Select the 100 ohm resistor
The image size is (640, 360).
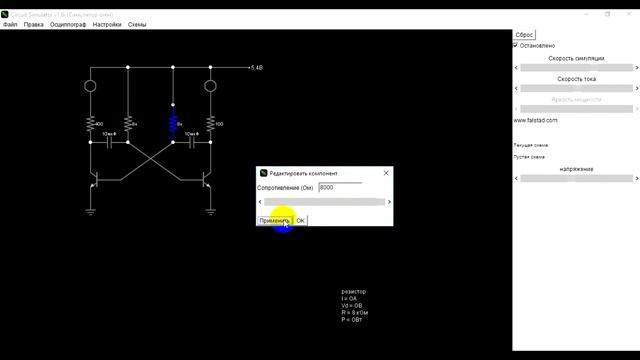211,124
